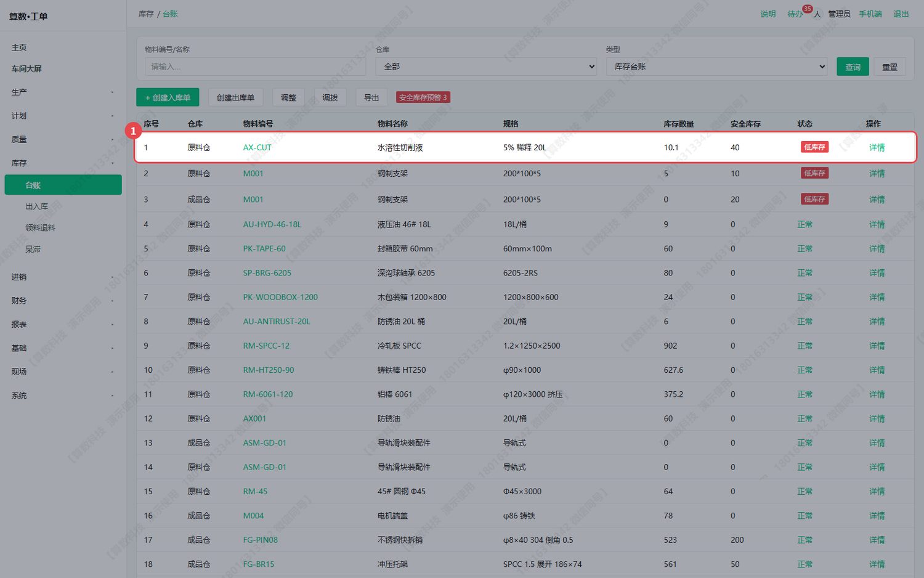Screen dimensions: 924x578
Task: Open 详情 for the RM-SPCC-12 row
Action: tap(877, 346)
